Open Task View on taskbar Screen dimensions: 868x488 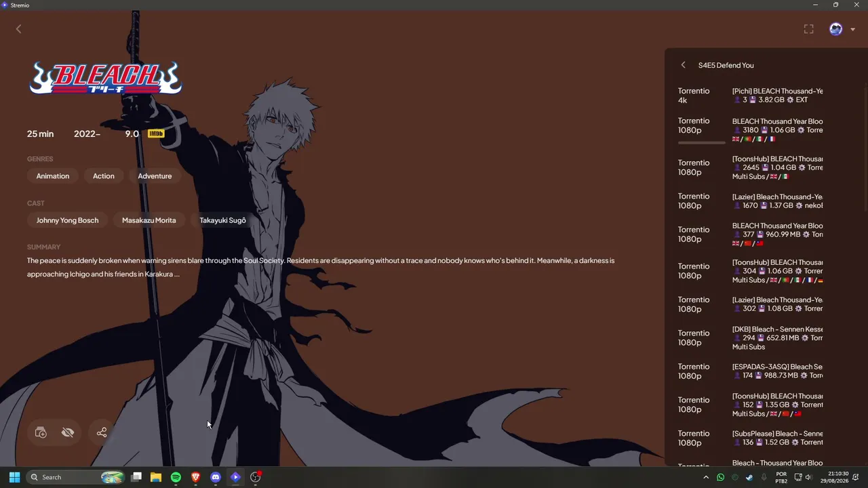click(x=136, y=477)
